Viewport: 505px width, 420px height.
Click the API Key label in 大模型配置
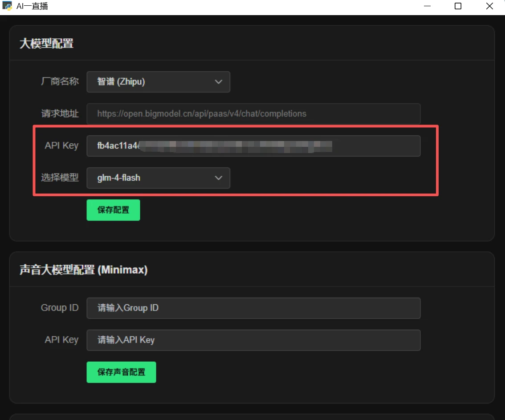61,146
